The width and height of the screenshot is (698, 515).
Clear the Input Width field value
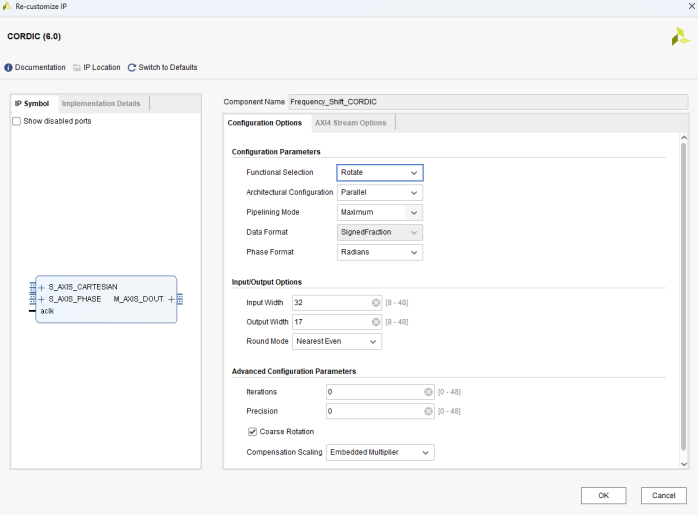376,302
